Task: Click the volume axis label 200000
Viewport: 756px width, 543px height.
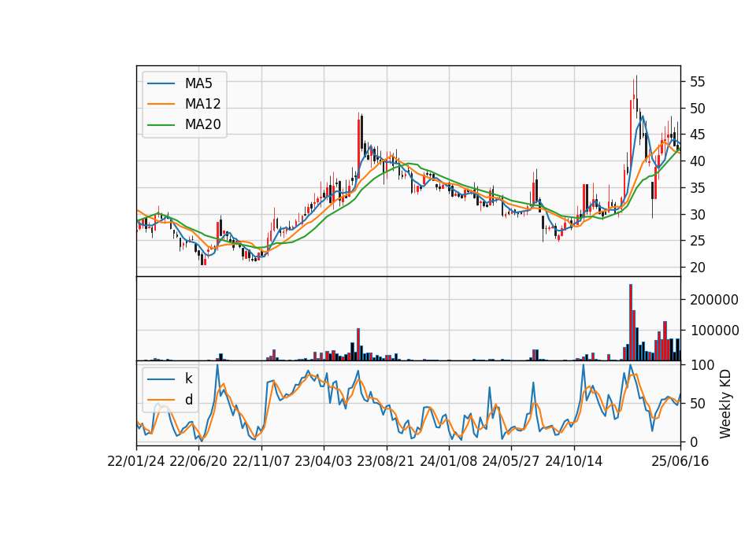Action: [x=714, y=300]
